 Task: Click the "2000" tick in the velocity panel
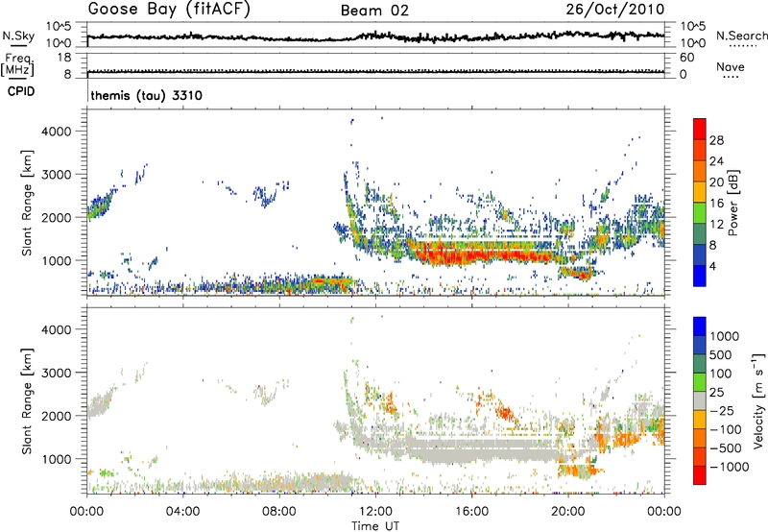coord(56,416)
